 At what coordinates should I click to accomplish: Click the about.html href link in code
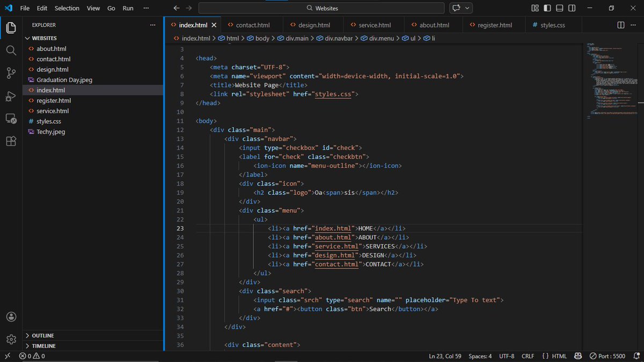333,237
